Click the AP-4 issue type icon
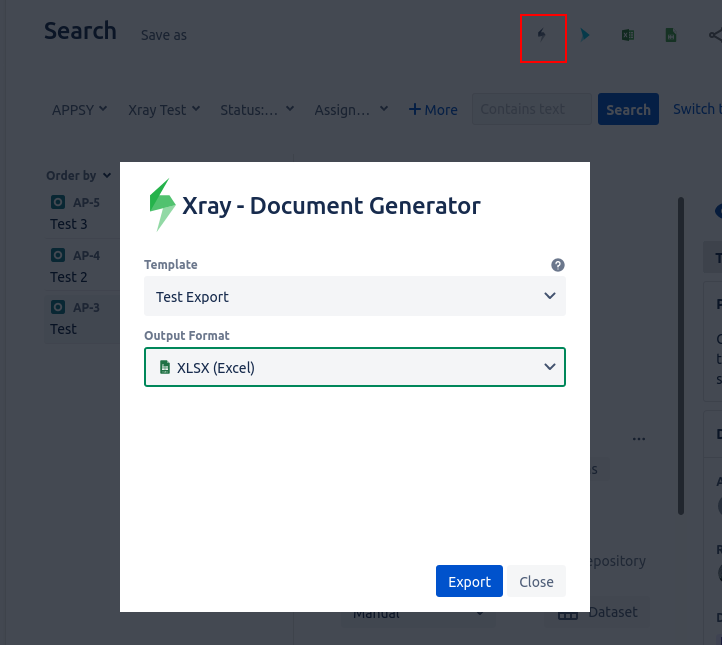Screen dimensions: 722x645 (58, 255)
